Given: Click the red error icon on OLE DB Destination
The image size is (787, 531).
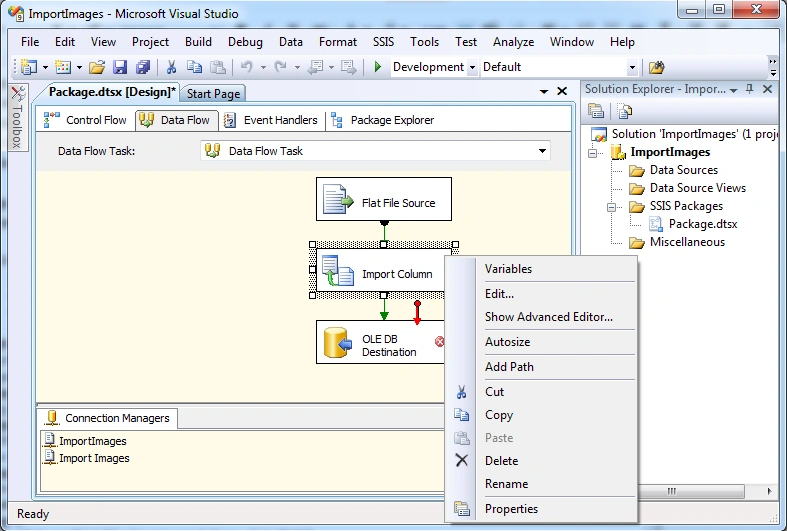Looking at the screenshot, I should (439, 342).
